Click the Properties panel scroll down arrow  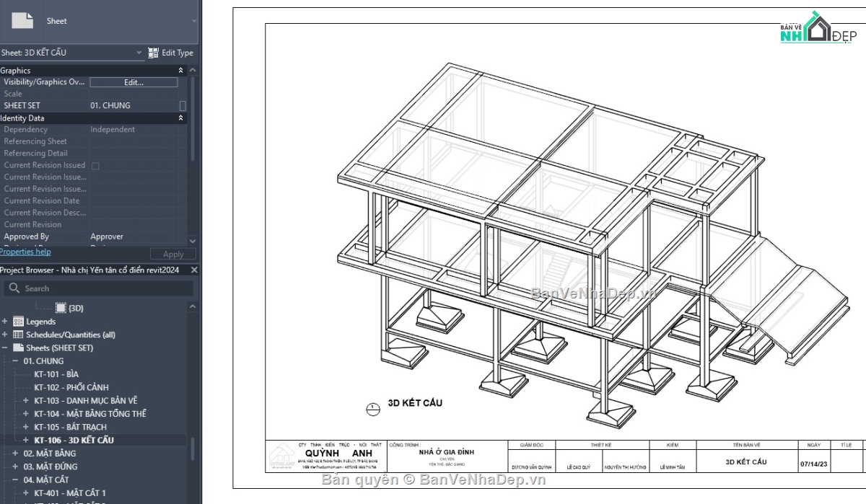[192, 241]
